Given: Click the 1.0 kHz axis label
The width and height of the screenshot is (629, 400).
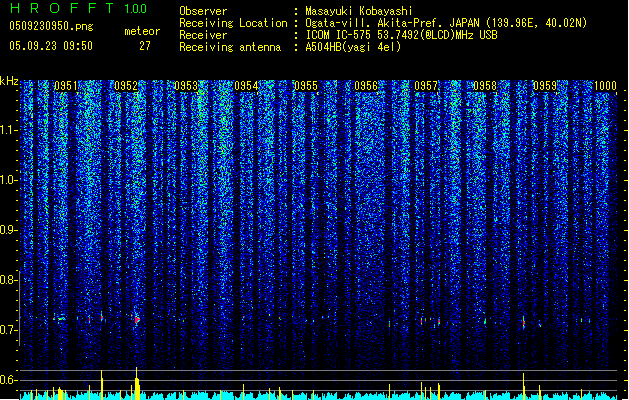Looking at the screenshot, I should (8, 180).
